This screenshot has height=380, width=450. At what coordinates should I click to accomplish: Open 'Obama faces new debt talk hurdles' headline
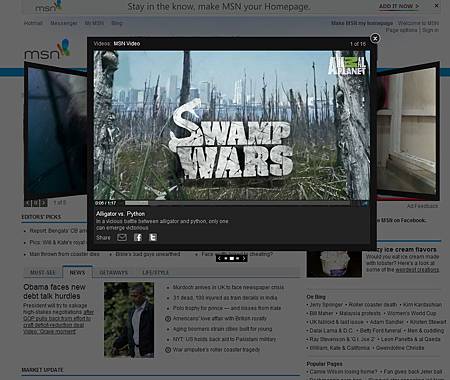click(54, 291)
